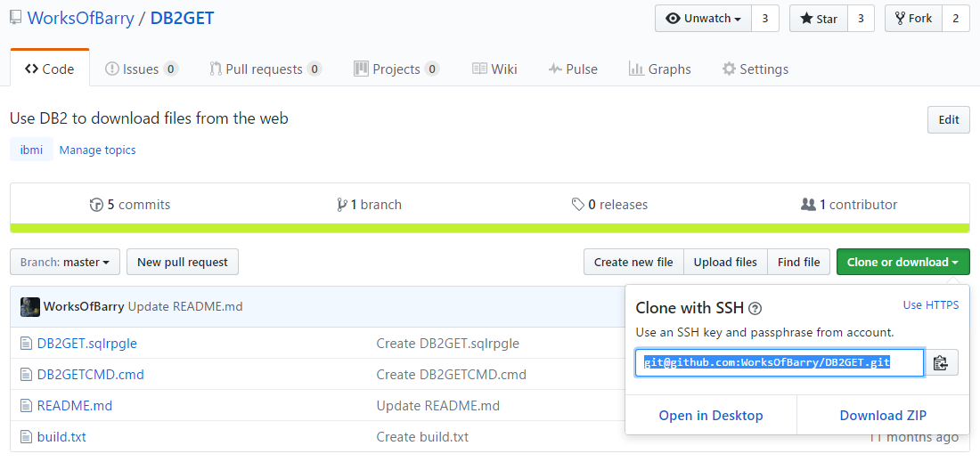Open the WorksOfBarry owner link in header
Viewport: 980px width, 462px height.
click(x=80, y=18)
